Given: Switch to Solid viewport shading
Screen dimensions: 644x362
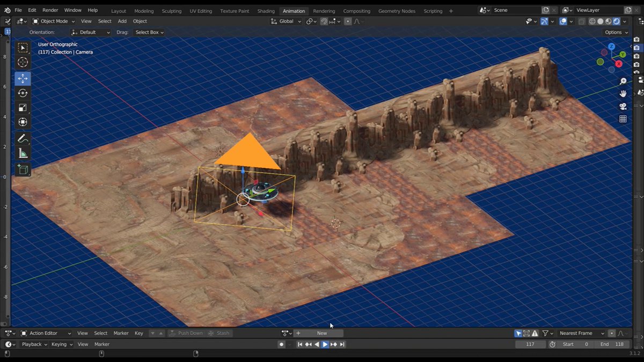Looking at the screenshot, I should tap(600, 21).
